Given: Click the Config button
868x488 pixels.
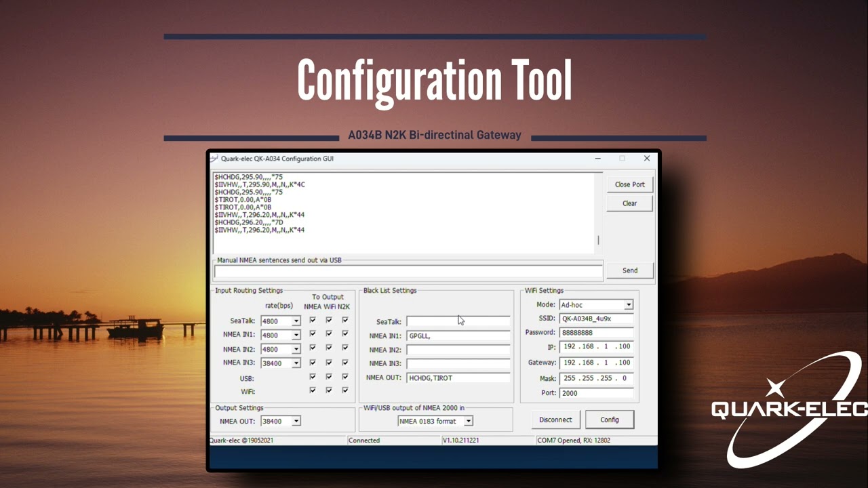Looking at the screenshot, I should tap(610, 420).
